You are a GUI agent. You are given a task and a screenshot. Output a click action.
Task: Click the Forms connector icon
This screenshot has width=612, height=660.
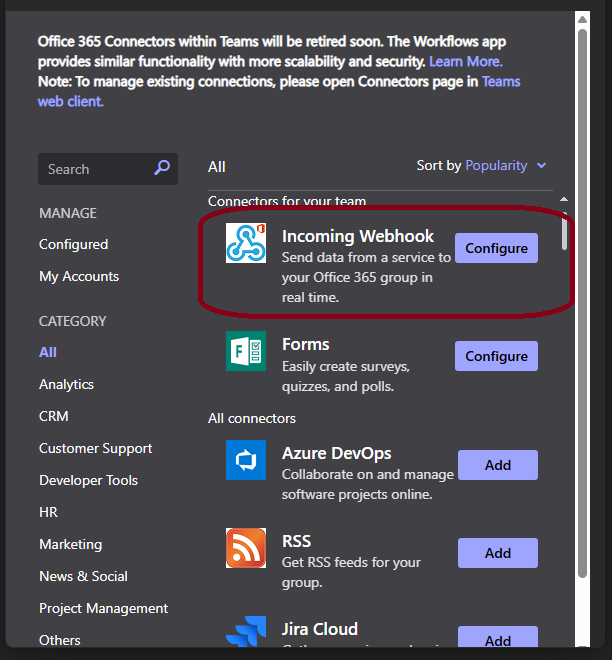point(246,351)
